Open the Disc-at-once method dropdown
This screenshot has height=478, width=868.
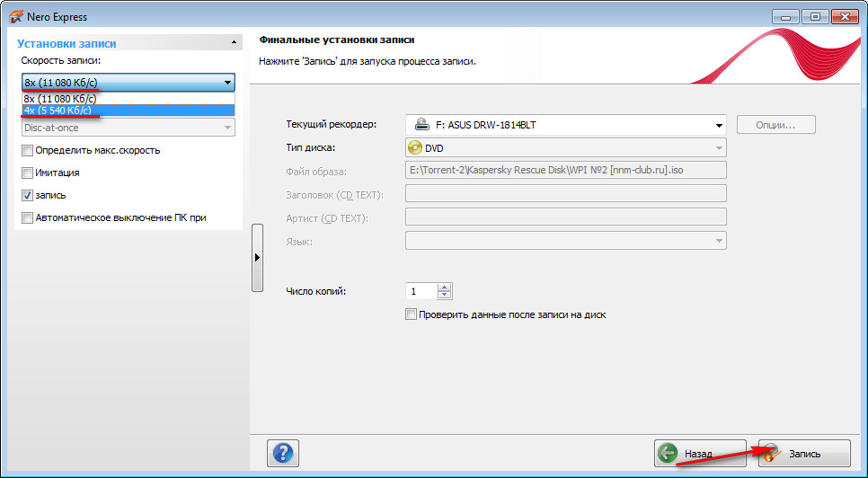pyautogui.click(x=128, y=128)
